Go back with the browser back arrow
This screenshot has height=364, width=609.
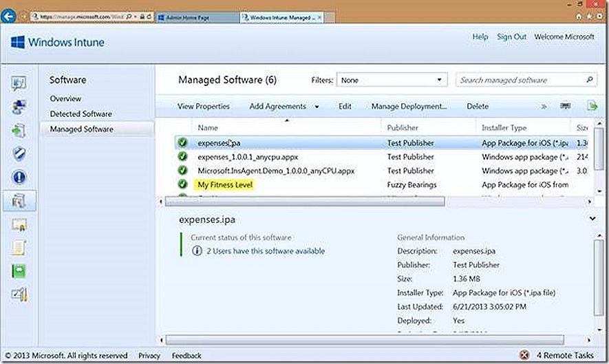click(8, 17)
